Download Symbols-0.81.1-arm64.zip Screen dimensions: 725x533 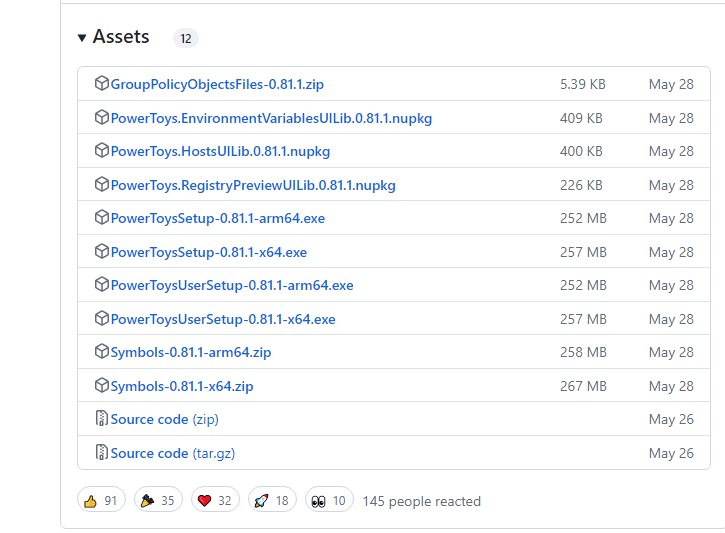pyautogui.click(x=190, y=352)
